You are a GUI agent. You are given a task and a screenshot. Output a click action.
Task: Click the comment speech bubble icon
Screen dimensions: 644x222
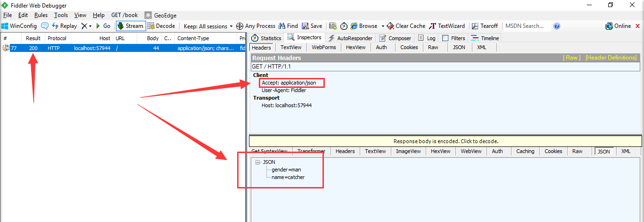[x=45, y=26]
